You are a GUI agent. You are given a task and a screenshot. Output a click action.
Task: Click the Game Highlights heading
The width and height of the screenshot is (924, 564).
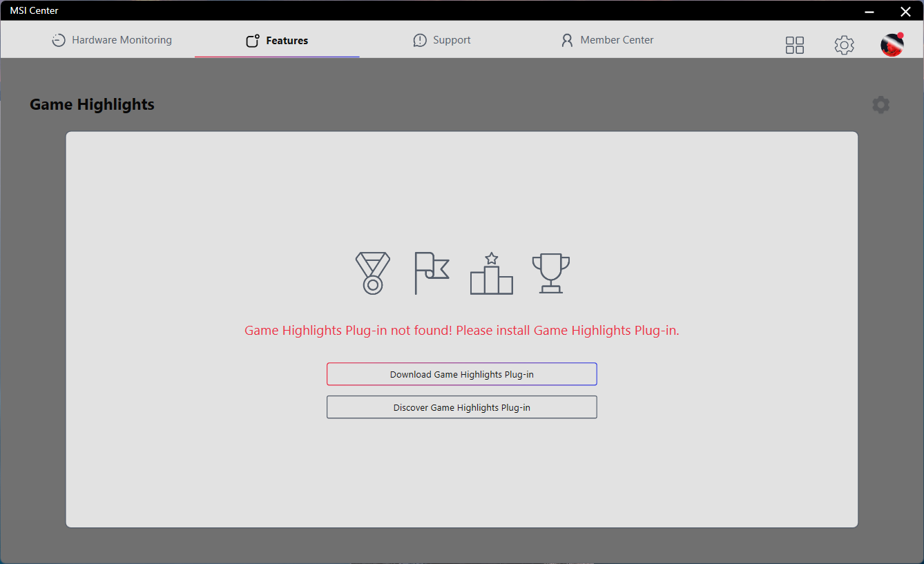click(92, 104)
